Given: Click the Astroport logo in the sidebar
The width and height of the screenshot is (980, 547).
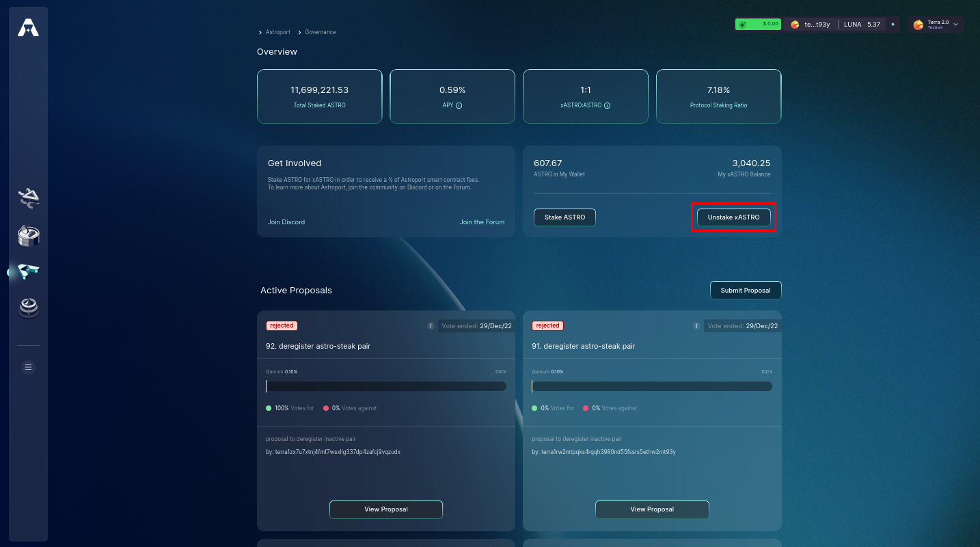Looking at the screenshot, I should [28, 27].
